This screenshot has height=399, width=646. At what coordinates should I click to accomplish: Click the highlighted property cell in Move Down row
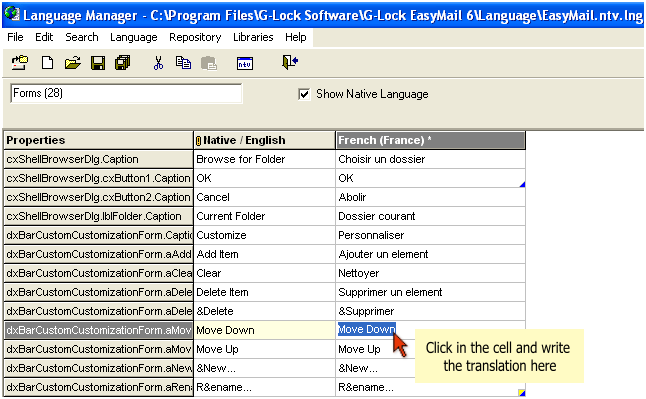[98, 330]
